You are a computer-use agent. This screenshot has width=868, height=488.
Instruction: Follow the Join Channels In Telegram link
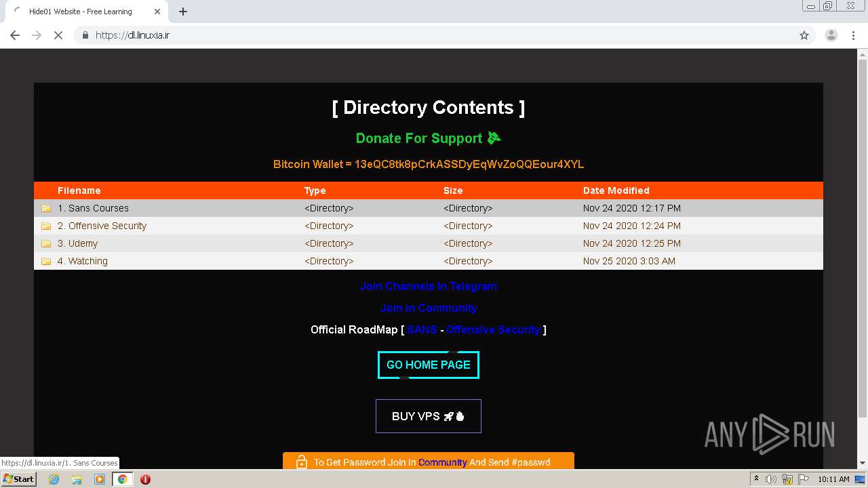click(x=429, y=286)
